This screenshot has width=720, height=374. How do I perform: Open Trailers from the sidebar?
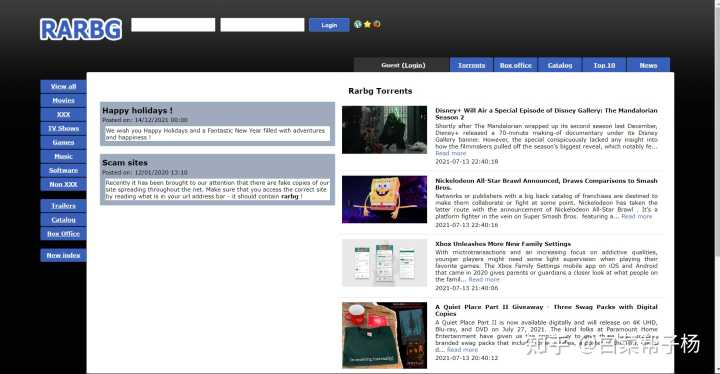coord(63,206)
